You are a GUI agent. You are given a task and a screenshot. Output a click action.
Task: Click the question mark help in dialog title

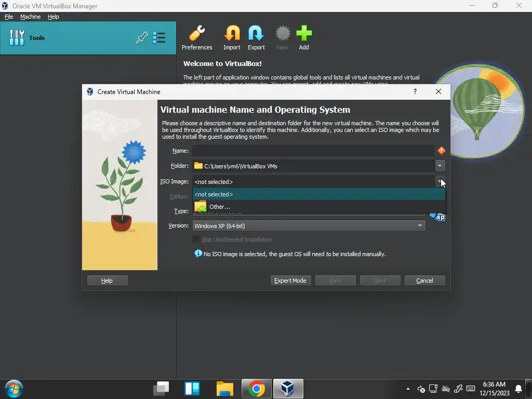[415, 91]
